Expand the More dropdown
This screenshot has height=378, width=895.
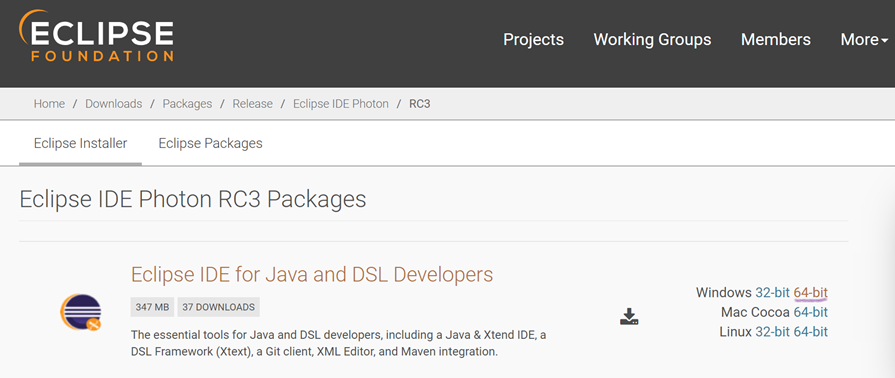coord(864,39)
